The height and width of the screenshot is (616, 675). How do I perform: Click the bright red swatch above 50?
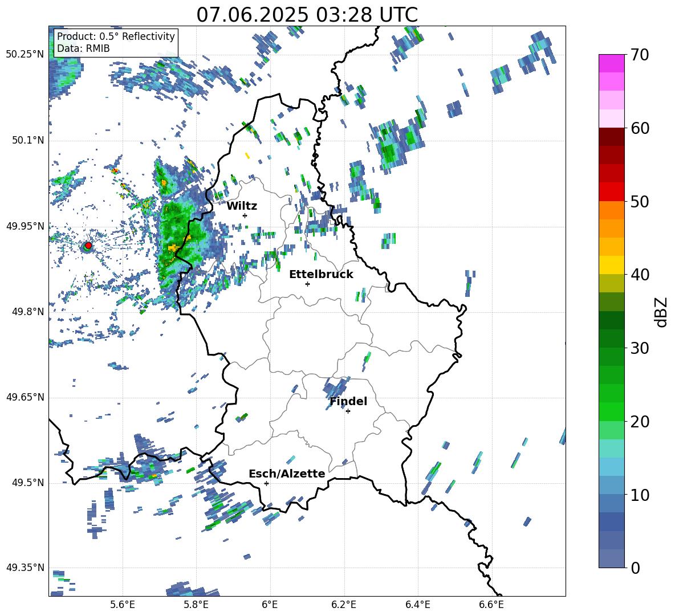[x=611, y=192]
